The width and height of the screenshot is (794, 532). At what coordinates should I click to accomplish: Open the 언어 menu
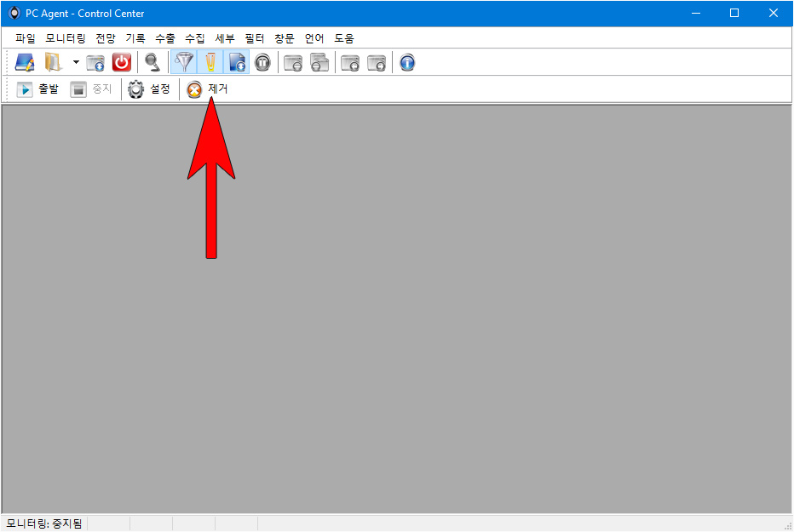coord(314,38)
